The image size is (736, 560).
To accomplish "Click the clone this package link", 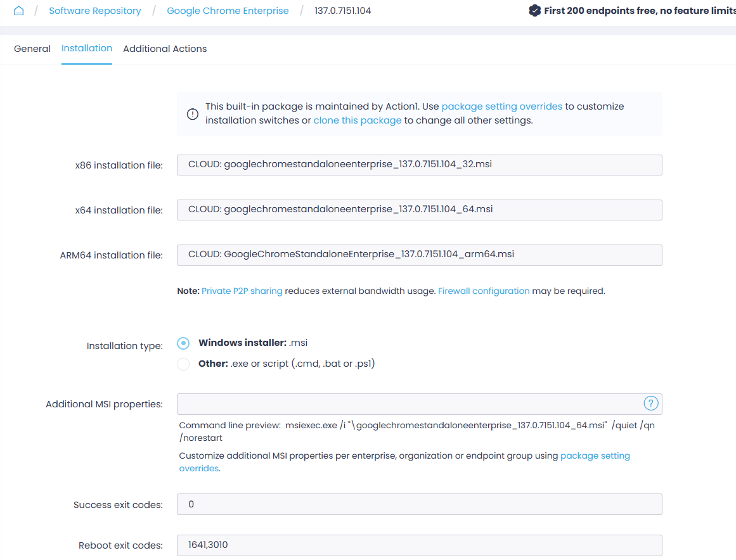I will click(357, 120).
